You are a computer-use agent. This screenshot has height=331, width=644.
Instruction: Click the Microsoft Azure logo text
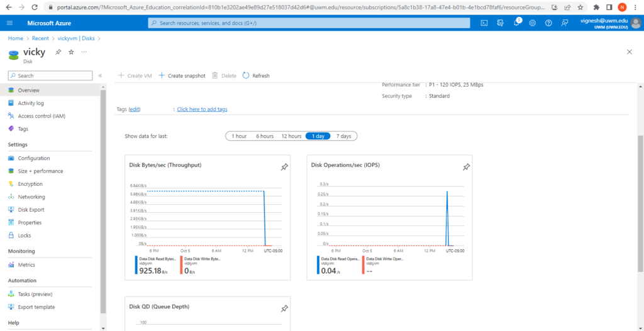pyautogui.click(x=49, y=23)
